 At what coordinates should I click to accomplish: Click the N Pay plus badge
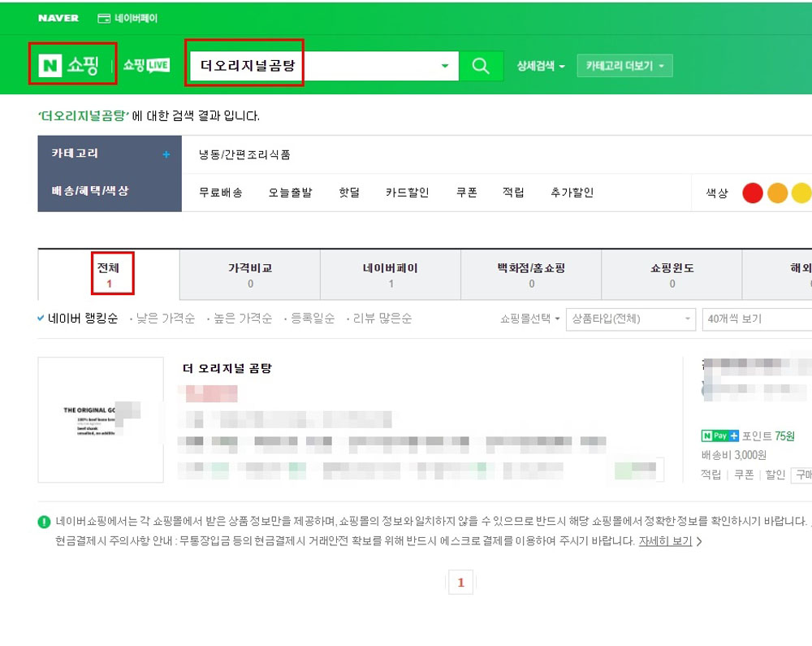pos(719,436)
